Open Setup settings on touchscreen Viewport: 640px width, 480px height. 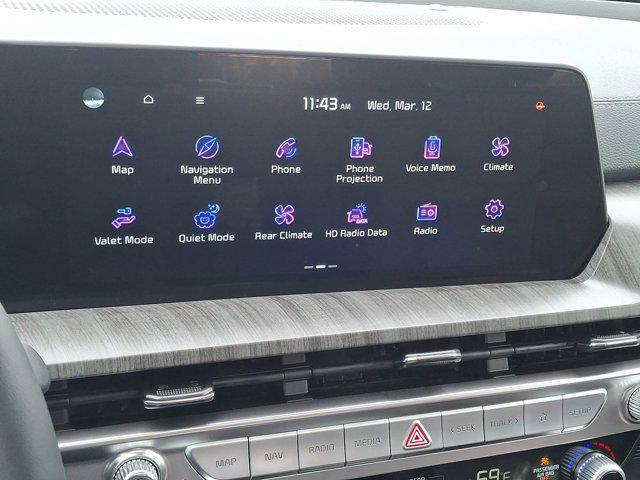click(x=493, y=216)
